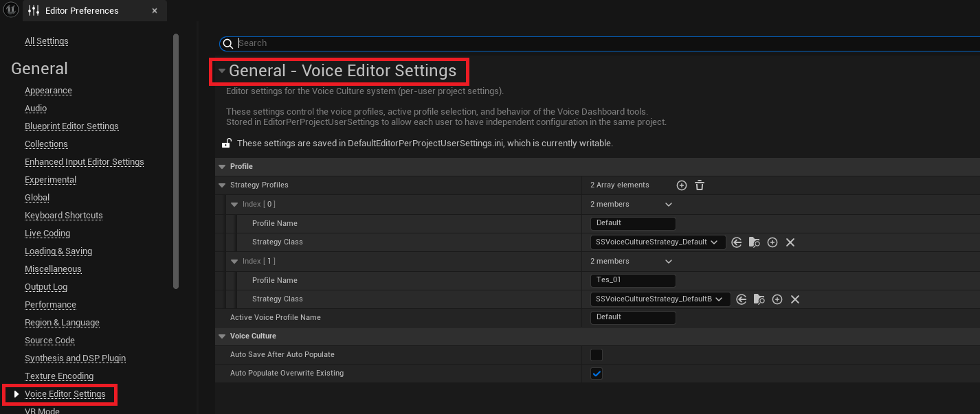The height and width of the screenshot is (414, 980).
Task: Clear the Index 0 Strategy Class value
Action: [790, 242]
